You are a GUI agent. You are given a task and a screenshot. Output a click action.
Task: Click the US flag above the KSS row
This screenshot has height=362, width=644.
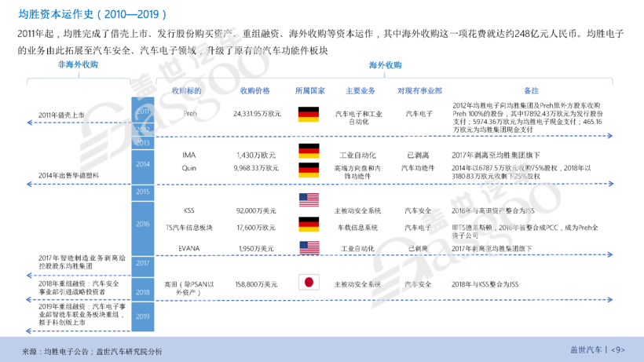click(309, 200)
